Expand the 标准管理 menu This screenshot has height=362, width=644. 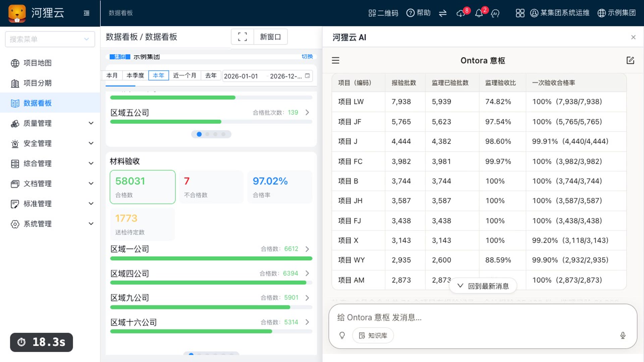[x=50, y=204]
